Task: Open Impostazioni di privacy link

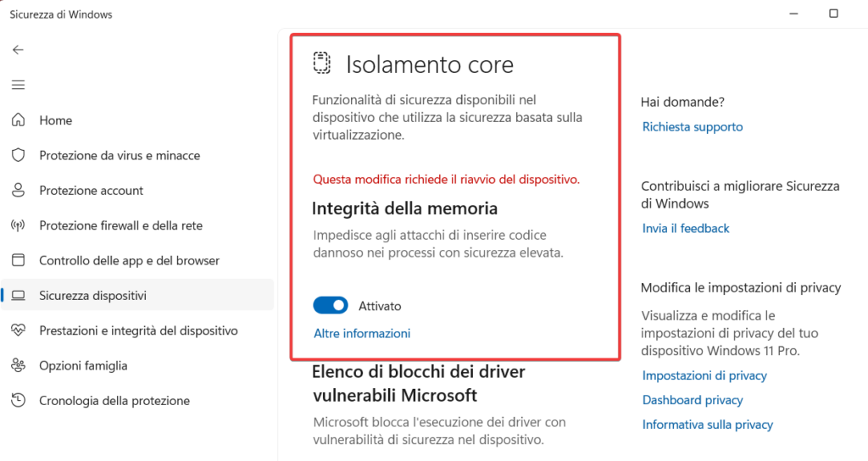Action: coord(704,375)
